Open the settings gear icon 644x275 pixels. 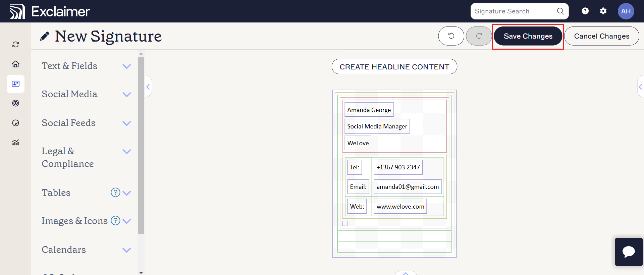pos(603,11)
